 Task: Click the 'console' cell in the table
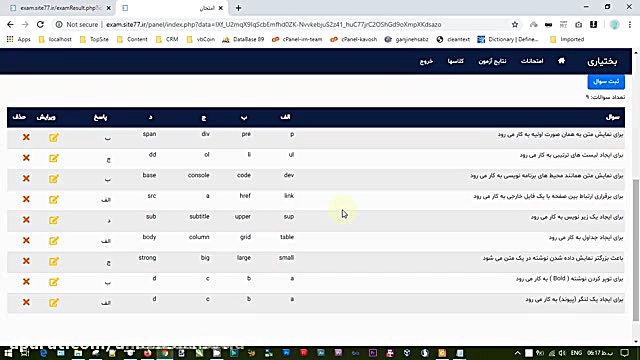198,175
